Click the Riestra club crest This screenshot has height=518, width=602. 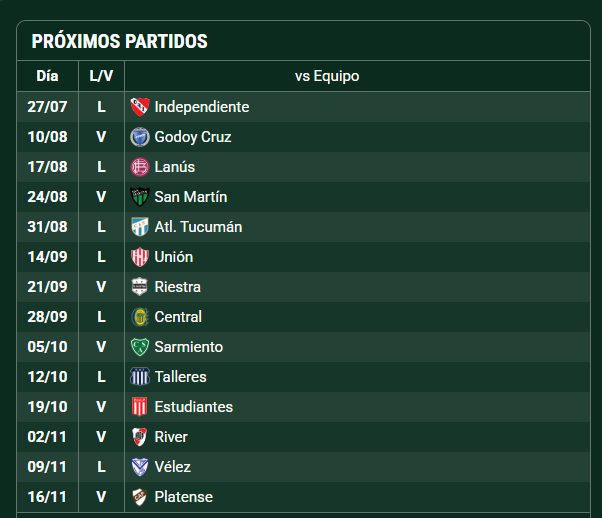pos(140,287)
